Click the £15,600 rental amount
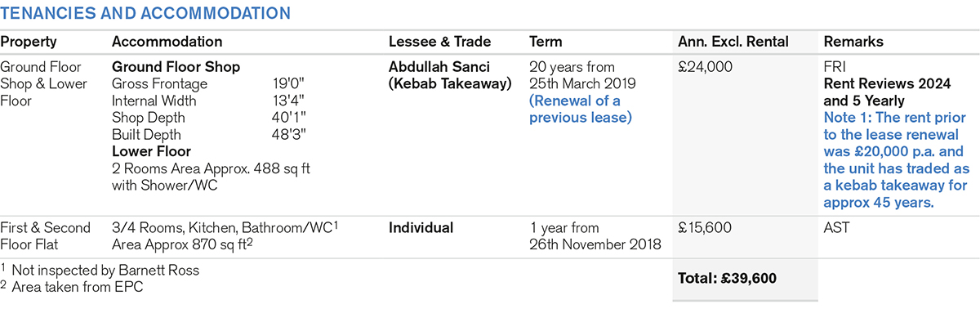Viewport: 980px width, 309px height. [706, 228]
